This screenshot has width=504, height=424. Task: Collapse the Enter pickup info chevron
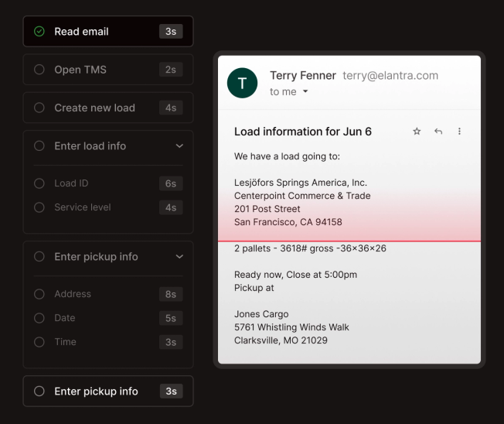click(x=179, y=257)
